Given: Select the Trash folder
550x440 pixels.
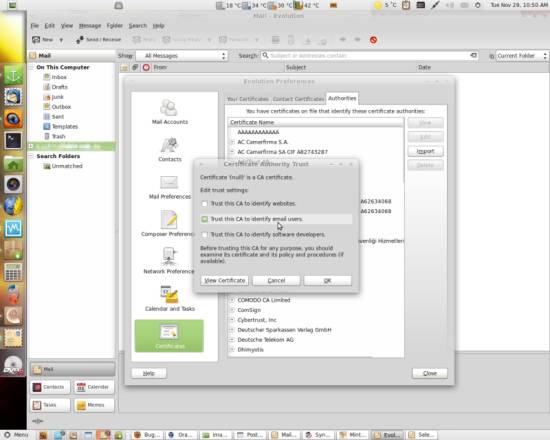Looking at the screenshot, I should pos(59,136).
